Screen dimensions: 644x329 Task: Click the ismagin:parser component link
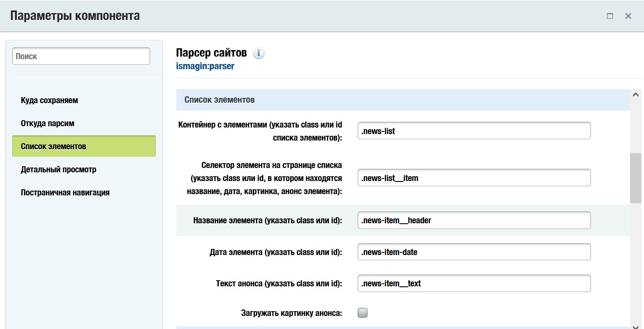click(205, 67)
